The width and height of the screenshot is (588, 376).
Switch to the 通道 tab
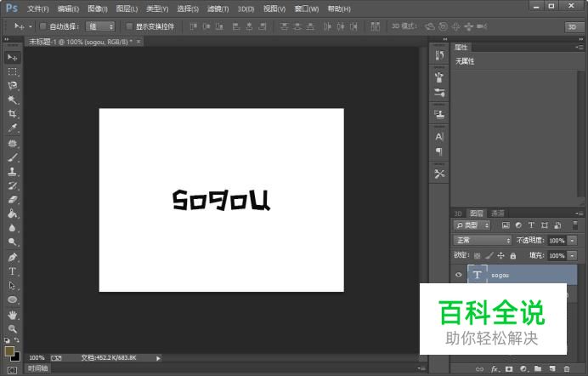click(x=498, y=214)
